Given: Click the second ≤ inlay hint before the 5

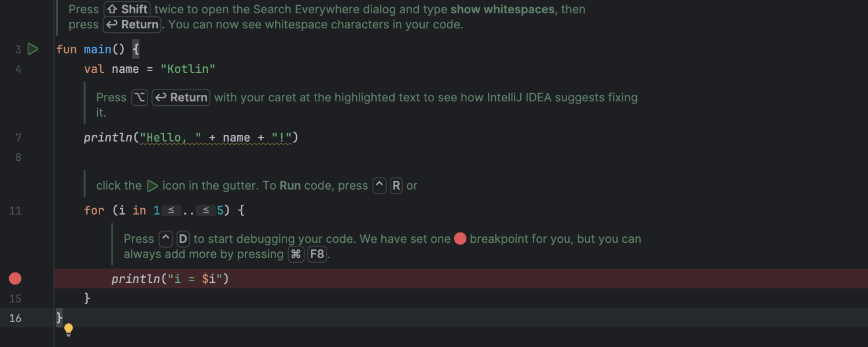Looking at the screenshot, I should tap(206, 211).
